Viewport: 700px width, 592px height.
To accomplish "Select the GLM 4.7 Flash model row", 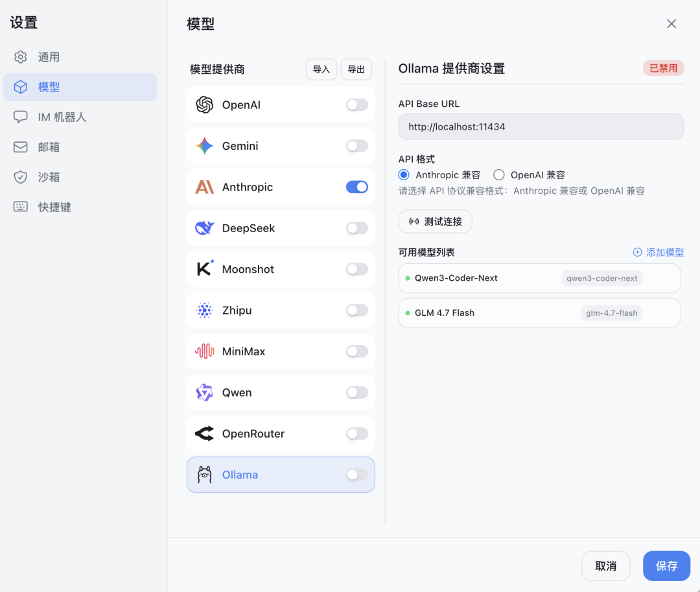I will pyautogui.click(x=539, y=313).
